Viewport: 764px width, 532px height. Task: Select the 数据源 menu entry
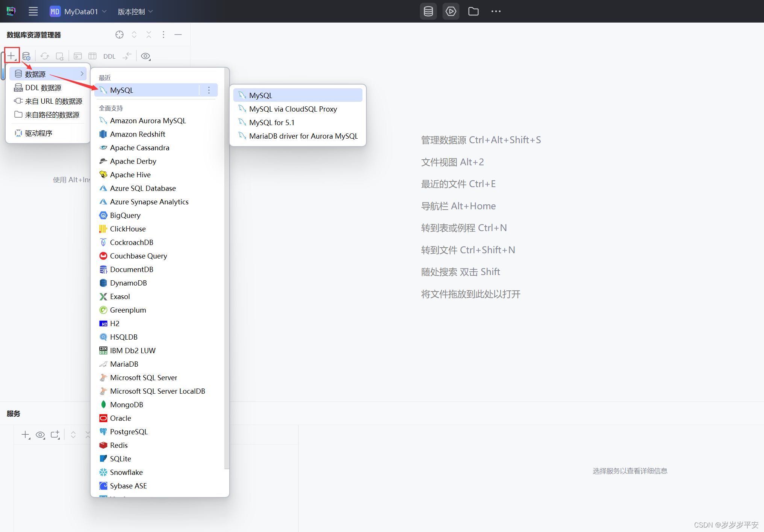[x=48, y=74]
